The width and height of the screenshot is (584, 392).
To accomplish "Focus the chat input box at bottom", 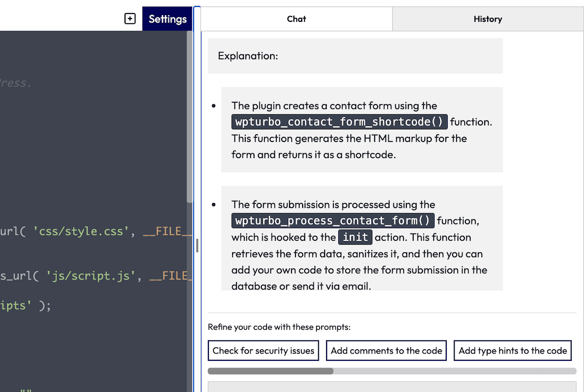I will [x=392, y=387].
